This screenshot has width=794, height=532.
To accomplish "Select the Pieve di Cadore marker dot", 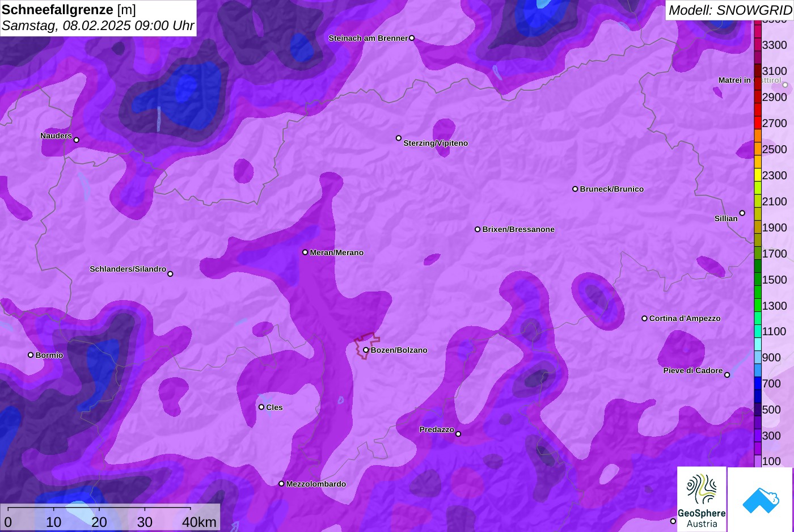I will pyautogui.click(x=727, y=375).
